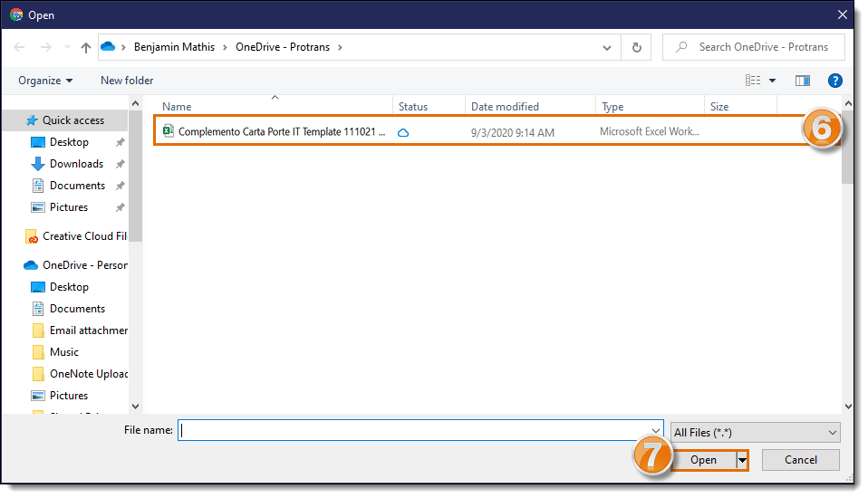Click New folder in toolbar
Viewport: 868px width, 498px height.
click(x=127, y=81)
